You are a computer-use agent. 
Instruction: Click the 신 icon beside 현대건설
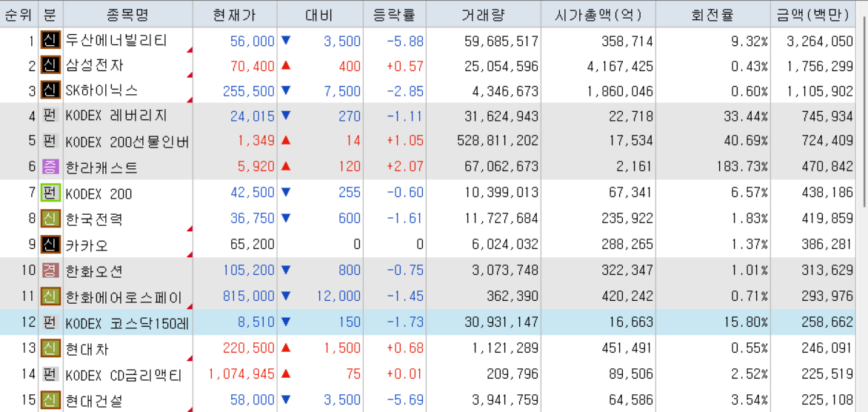[50, 400]
